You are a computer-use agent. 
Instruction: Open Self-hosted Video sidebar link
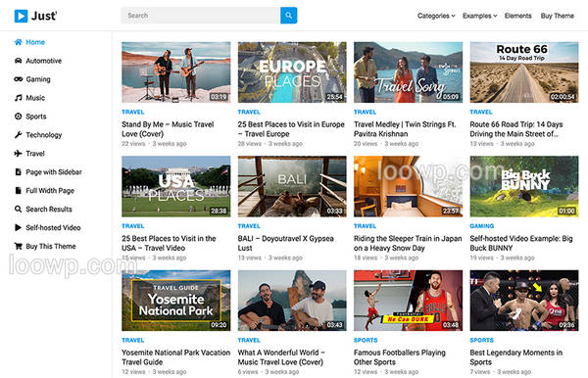(53, 227)
